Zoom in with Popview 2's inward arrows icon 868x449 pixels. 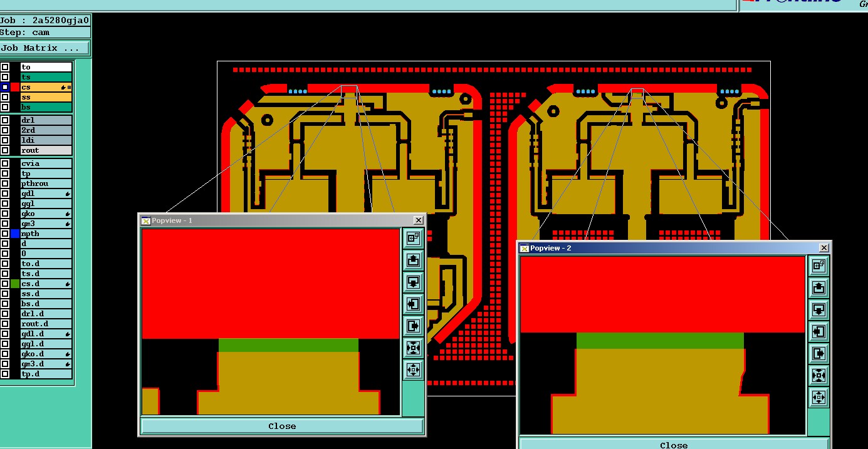(818, 375)
